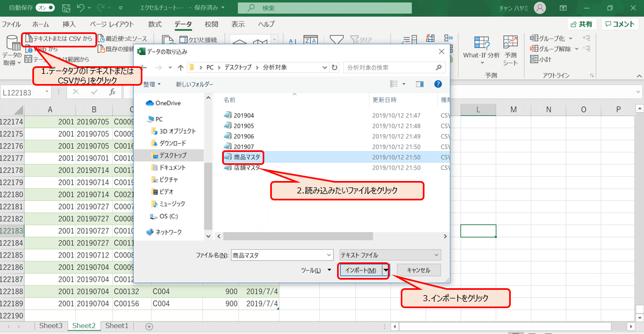This screenshot has width=644, height=334.
Task: Switch to the 数式 ribbon tab
Action: coord(155,24)
